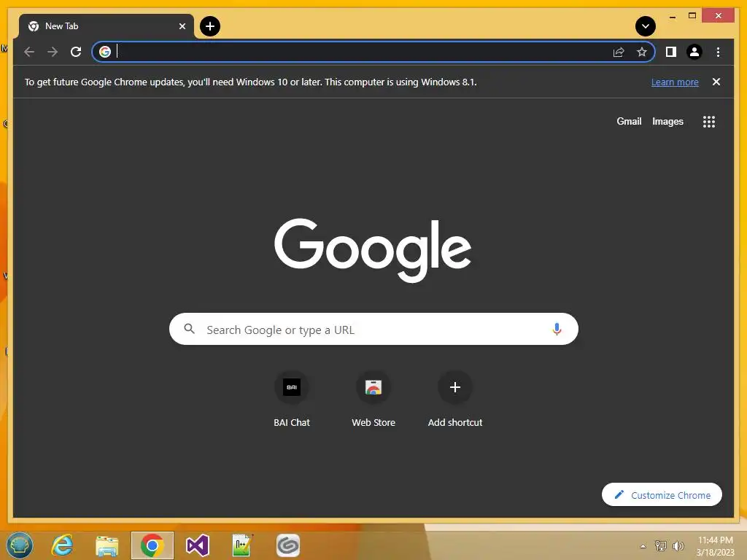
Task: Start voice search with microphone icon
Action: click(557, 329)
